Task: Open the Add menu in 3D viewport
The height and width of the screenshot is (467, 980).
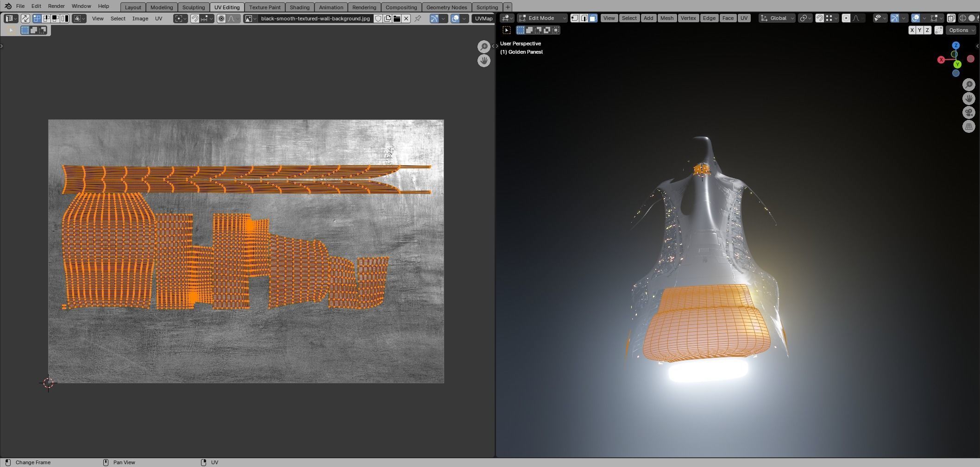Action: [648, 18]
